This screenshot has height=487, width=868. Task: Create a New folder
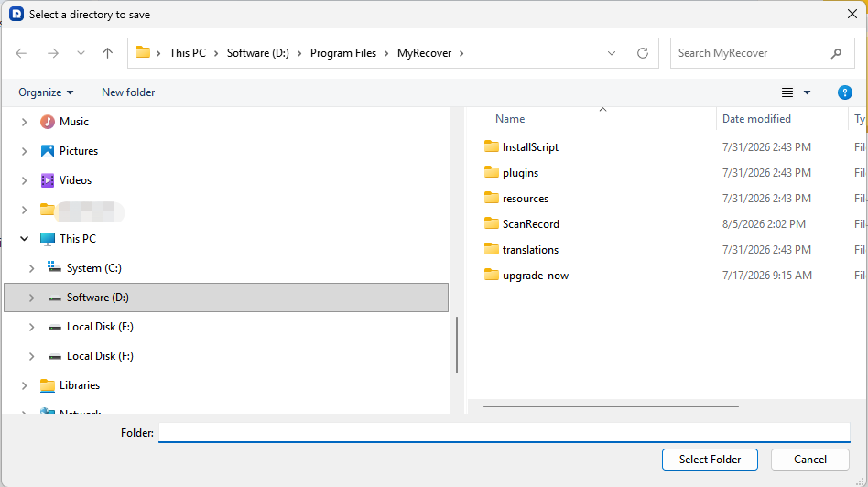tap(128, 92)
